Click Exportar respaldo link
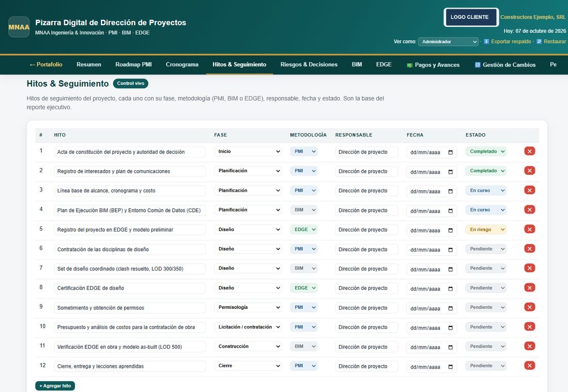 (x=508, y=42)
